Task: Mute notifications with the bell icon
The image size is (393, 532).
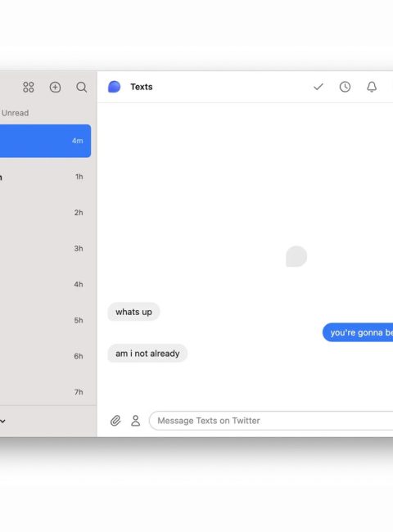Action: [372, 87]
